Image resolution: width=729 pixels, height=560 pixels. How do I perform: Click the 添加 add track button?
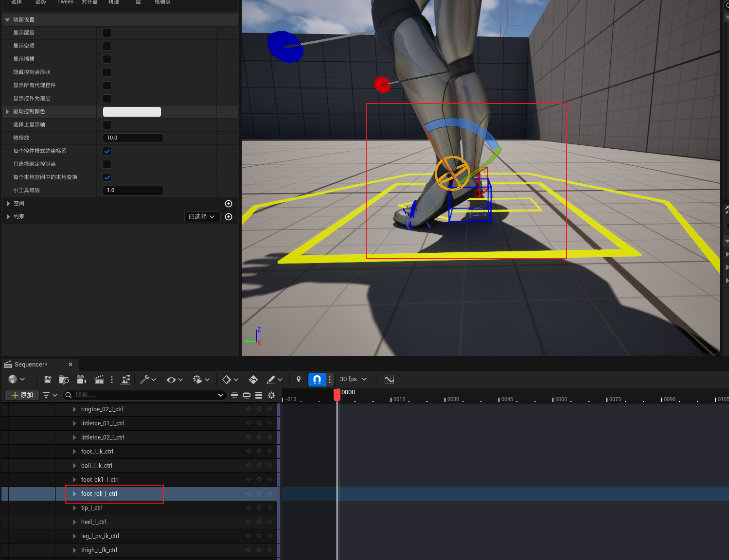22,395
